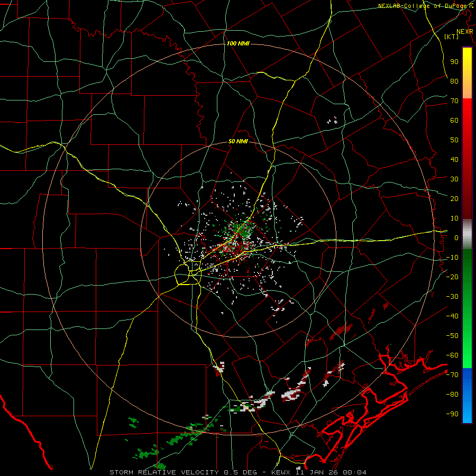Select the 80 value on the velocity scale
The height and width of the screenshot is (476, 476).
click(454, 81)
